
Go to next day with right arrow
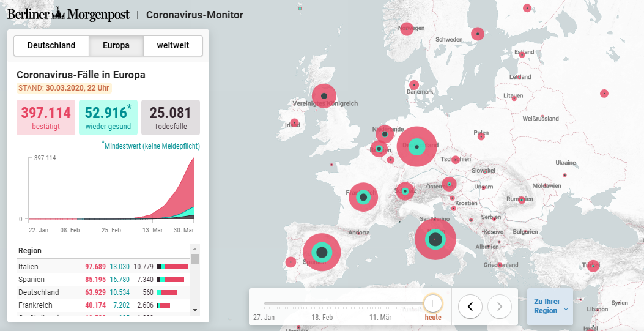coord(499,306)
